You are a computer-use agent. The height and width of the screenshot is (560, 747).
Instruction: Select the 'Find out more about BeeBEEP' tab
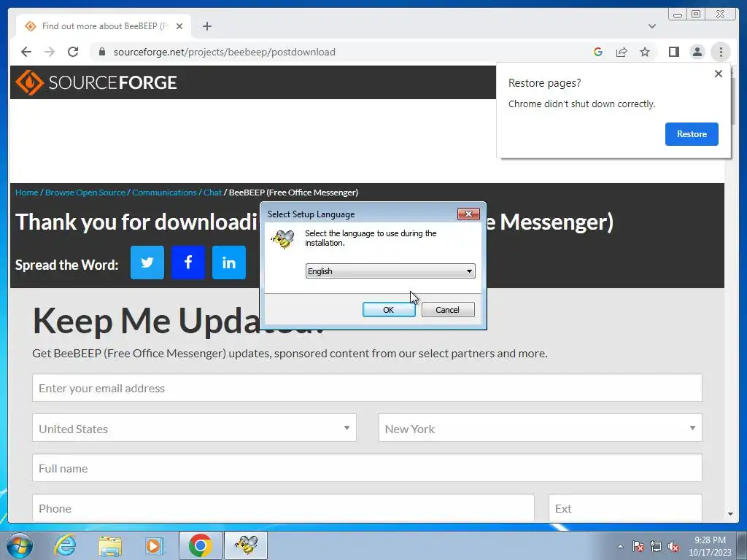click(x=104, y=26)
